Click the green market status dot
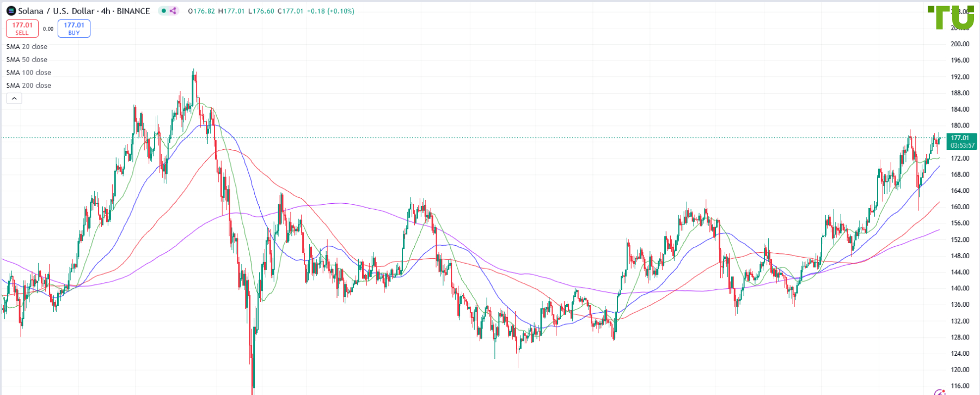This screenshot has height=395, width=980. tap(163, 11)
